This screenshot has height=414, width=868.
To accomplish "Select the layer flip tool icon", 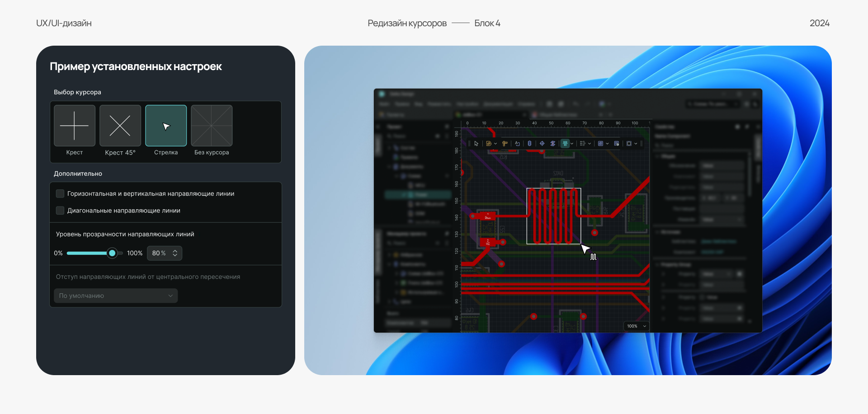I will (553, 143).
